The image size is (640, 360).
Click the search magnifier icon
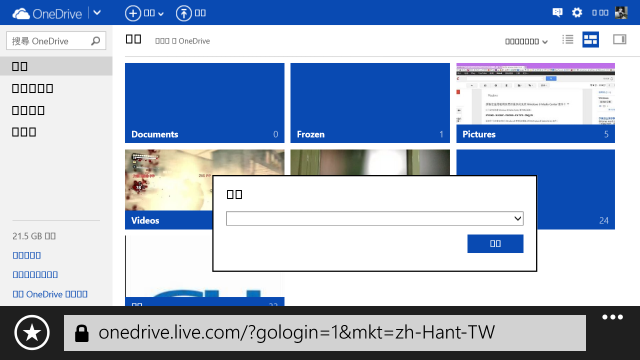pos(96,41)
